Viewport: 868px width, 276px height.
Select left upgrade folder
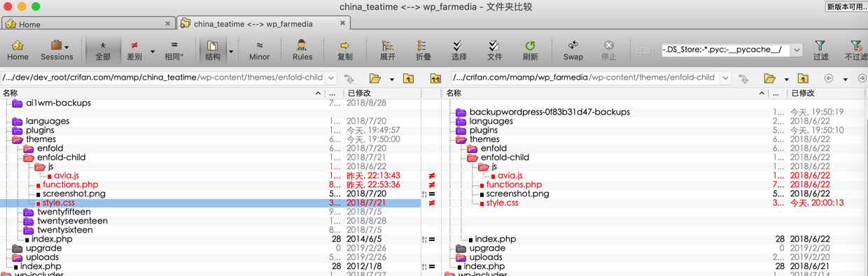(43, 248)
